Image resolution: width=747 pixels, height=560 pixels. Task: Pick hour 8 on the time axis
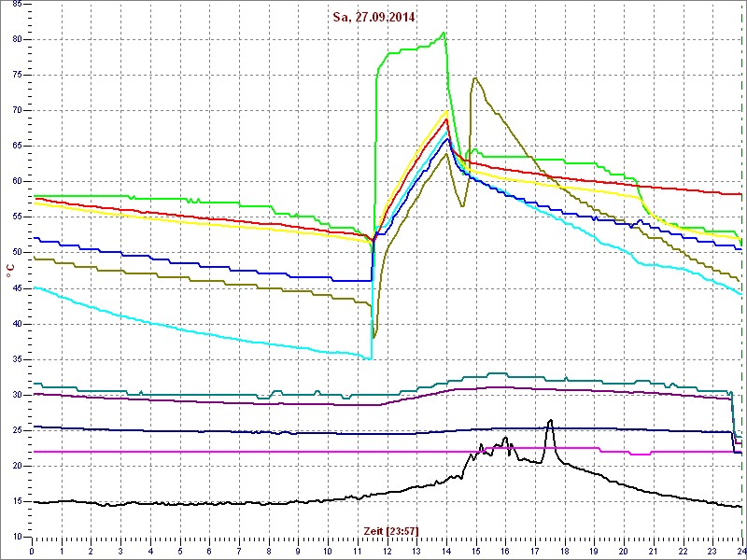(x=269, y=552)
